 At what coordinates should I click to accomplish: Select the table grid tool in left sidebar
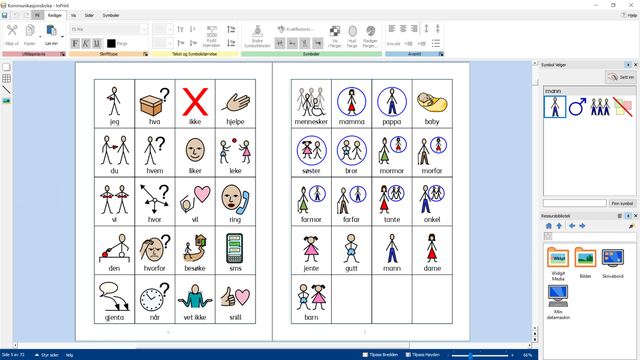click(x=7, y=78)
